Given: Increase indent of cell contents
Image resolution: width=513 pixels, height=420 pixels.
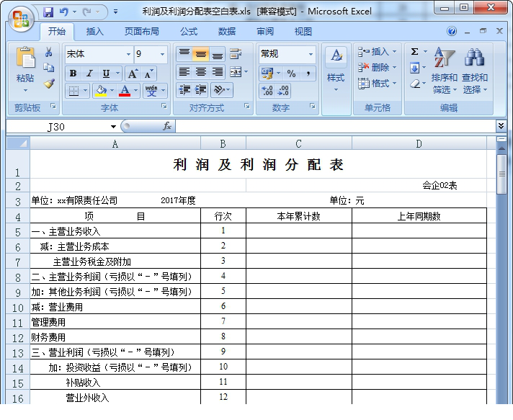Looking at the screenshot, I should click(200, 89).
